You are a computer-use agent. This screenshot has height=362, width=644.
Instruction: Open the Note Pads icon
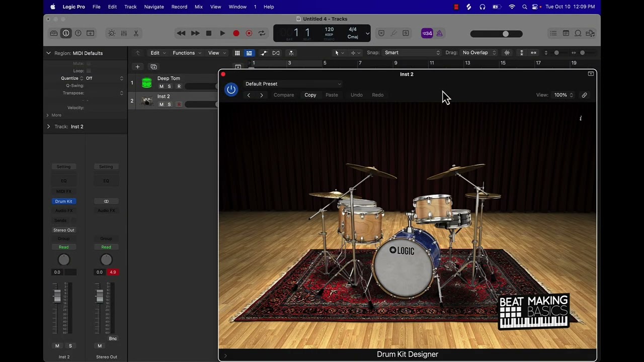pos(566,33)
